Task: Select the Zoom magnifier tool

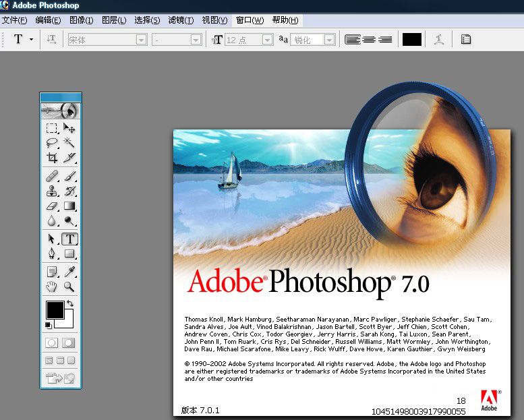Action: (69, 287)
